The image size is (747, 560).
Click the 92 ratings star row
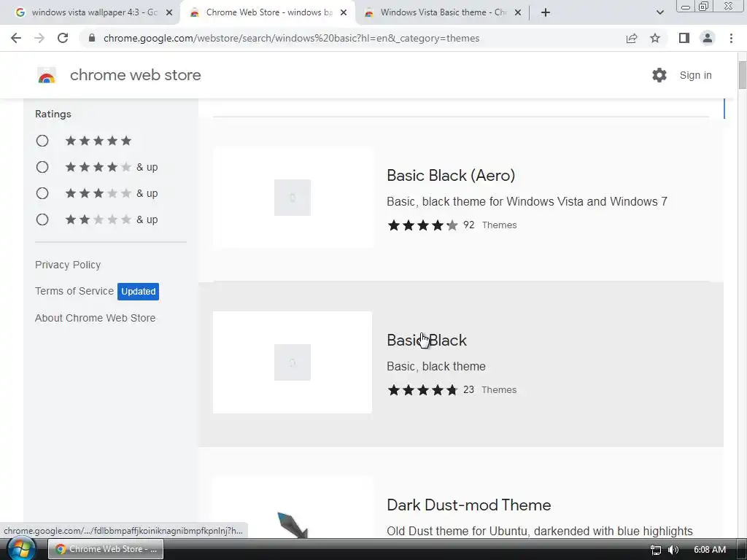click(422, 225)
